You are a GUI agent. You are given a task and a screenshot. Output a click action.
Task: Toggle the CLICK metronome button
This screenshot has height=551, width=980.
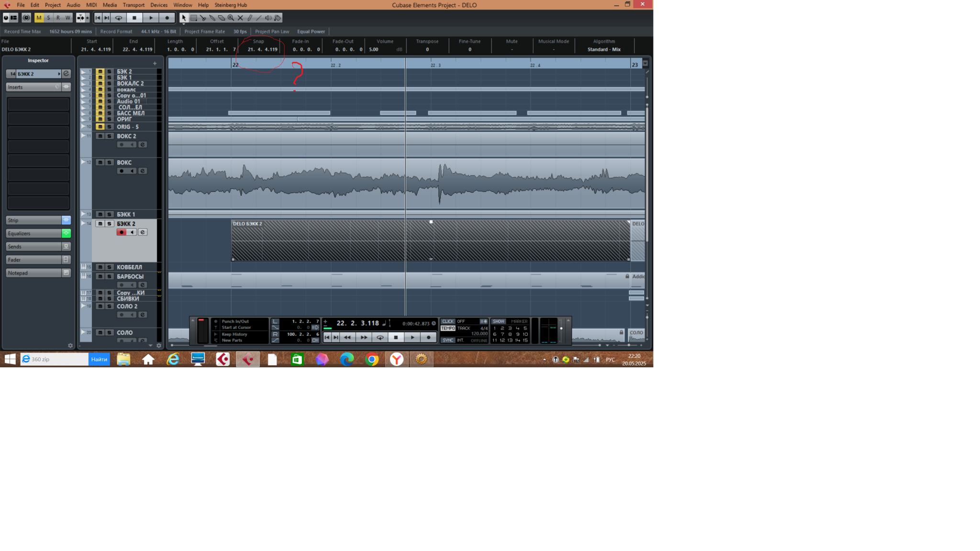click(448, 321)
